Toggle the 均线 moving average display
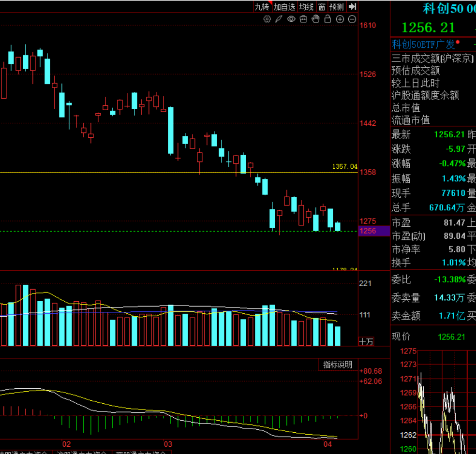This screenshot has height=454, width=476. pyautogui.click(x=306, y=7)
